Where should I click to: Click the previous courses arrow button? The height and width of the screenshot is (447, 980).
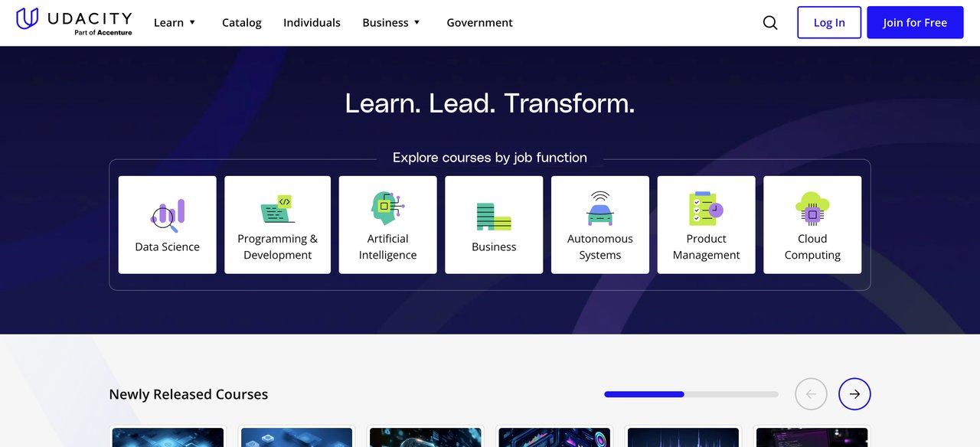point(812,394)
